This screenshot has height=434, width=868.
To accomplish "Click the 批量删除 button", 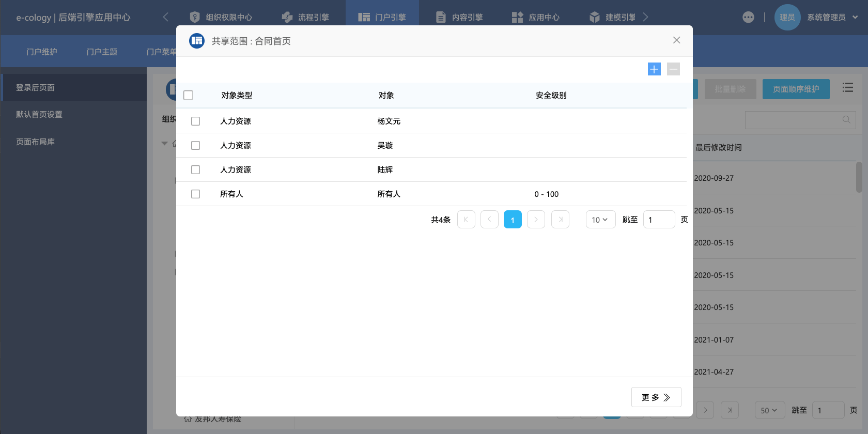I will click(x=730, y=89).
